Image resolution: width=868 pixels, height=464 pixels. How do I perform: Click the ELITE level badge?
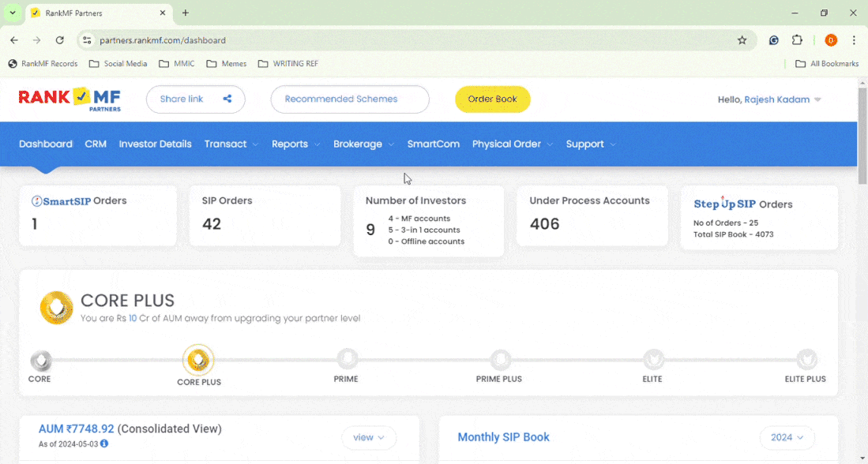[653, 360]
